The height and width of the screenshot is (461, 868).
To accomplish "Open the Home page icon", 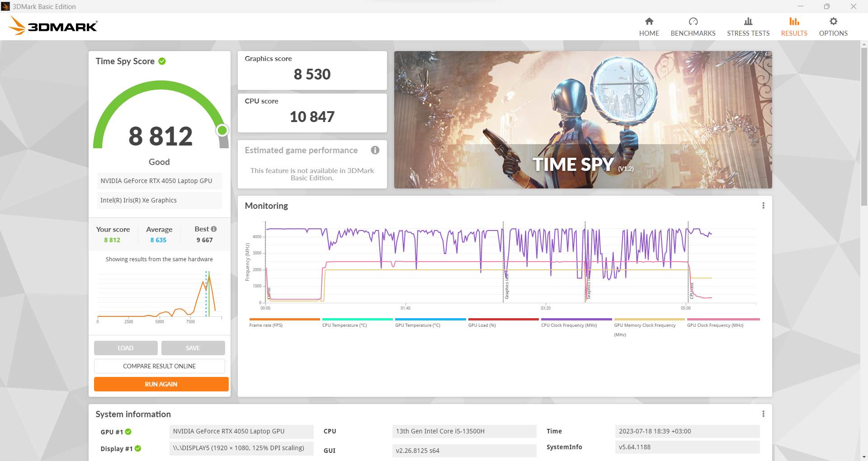I will tap(649, 22).
